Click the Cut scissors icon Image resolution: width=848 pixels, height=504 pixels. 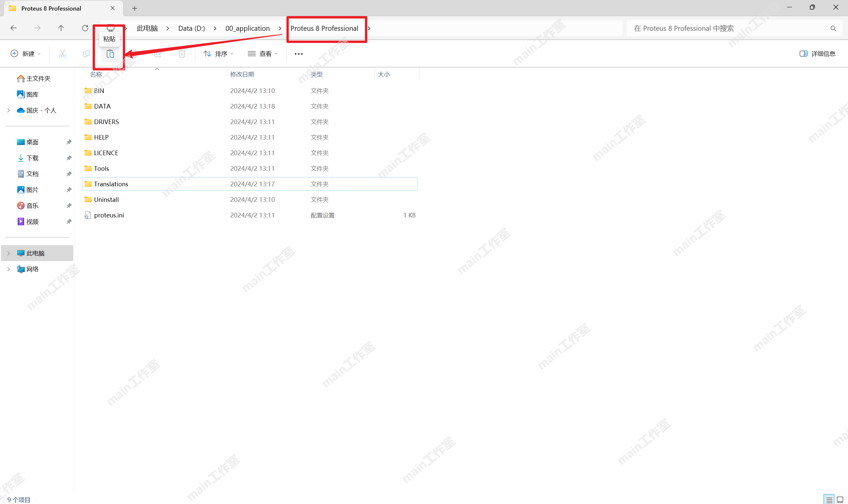(63, 54)
